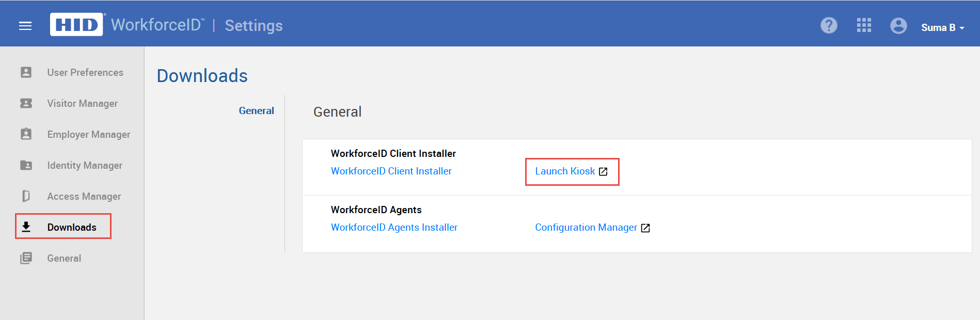This screenshot has width=980, height=320.
Task: Click the WorkforceID Client Installer bold heading
Action: click(x=393, y=153)
